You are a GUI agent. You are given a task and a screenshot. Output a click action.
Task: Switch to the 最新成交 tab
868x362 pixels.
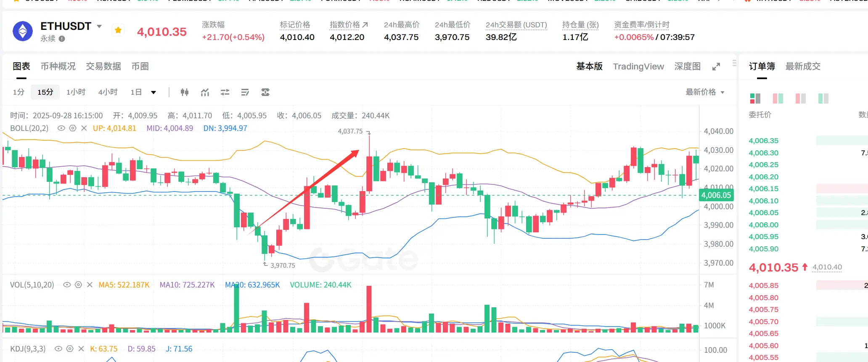803,66
